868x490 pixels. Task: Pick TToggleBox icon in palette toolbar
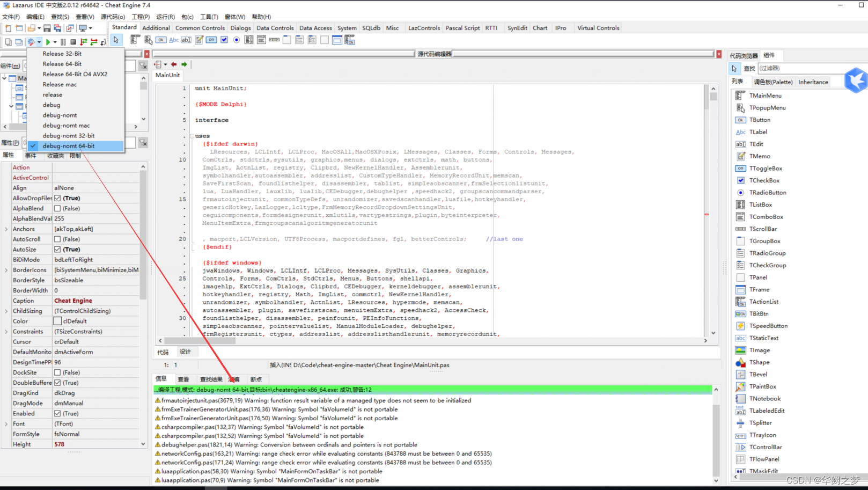[211, 40]
